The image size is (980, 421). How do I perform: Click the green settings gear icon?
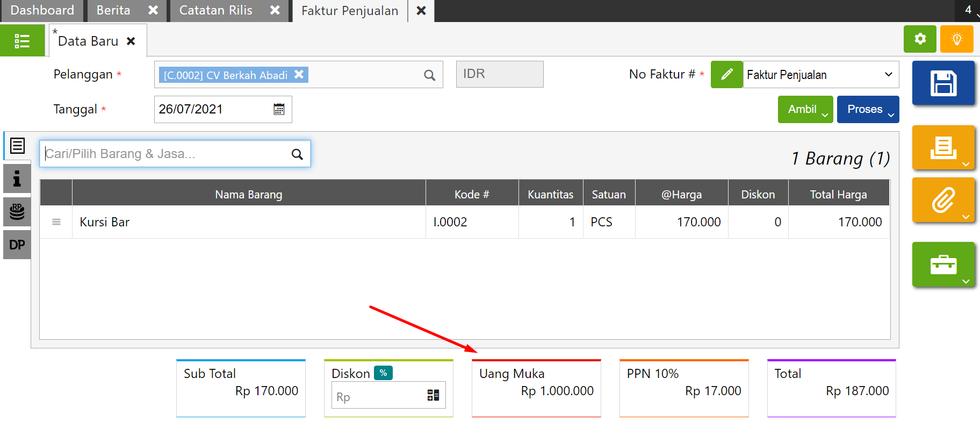tap(920, 39)
